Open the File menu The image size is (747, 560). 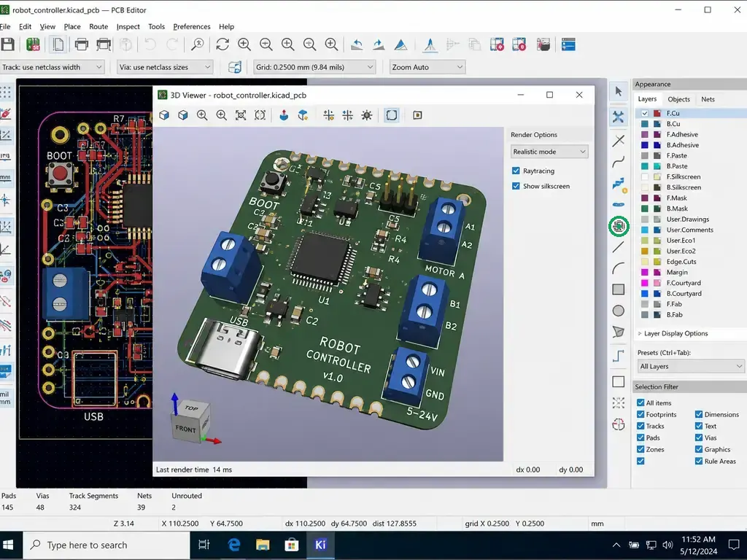click(x=5, y=27)
